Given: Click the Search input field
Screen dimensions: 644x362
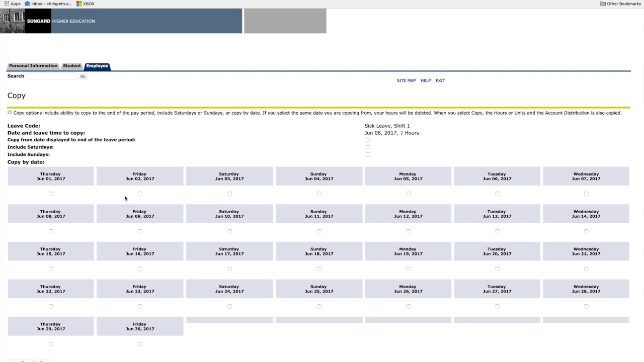Looking at the screenshot, I should (x=51, y=76).
